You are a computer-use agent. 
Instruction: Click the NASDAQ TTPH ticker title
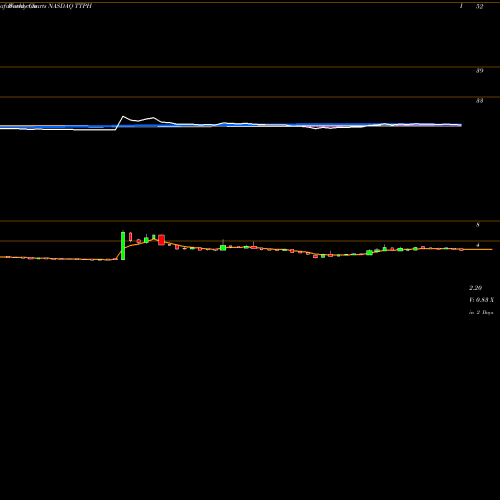click(70, 6)
